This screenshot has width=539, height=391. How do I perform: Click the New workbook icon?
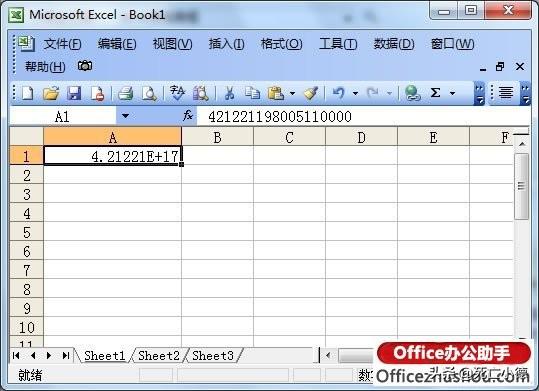[28, 93]
